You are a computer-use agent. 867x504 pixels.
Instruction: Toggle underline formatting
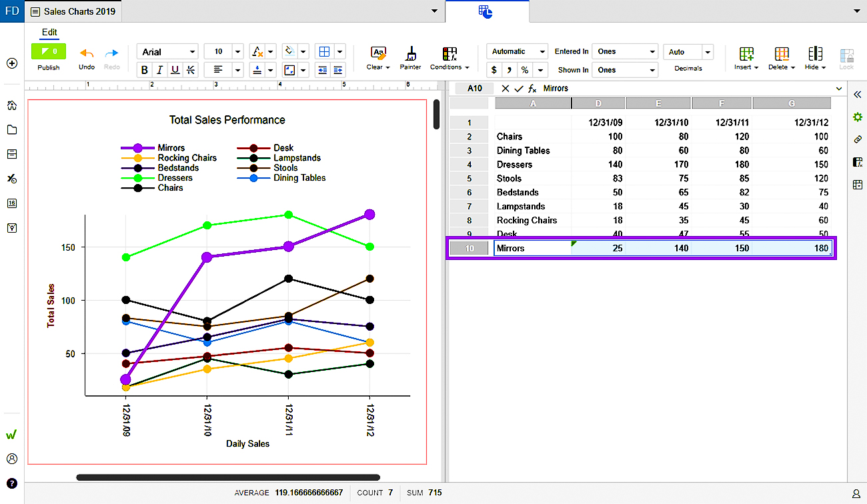tap(175, 70)
